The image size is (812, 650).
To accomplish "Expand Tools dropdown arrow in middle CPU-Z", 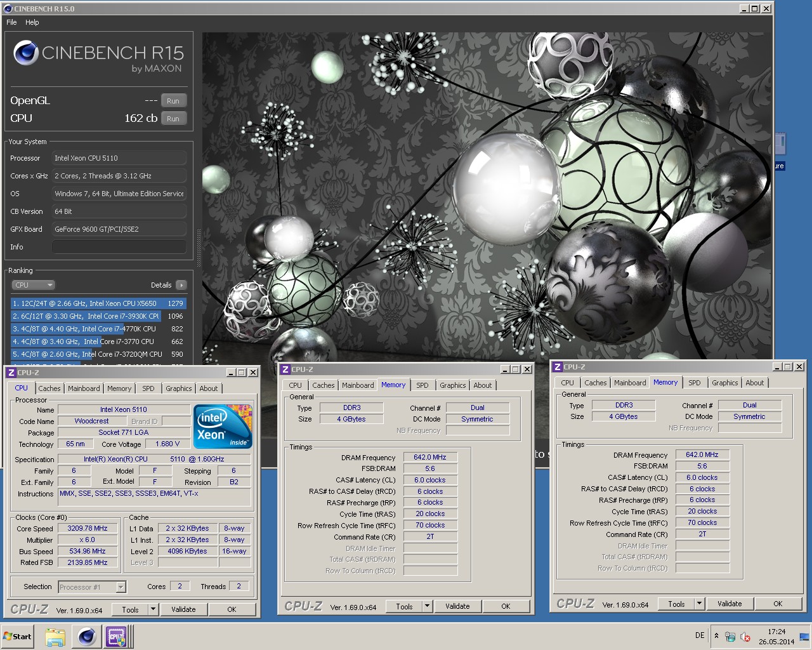I will [428, 606].
